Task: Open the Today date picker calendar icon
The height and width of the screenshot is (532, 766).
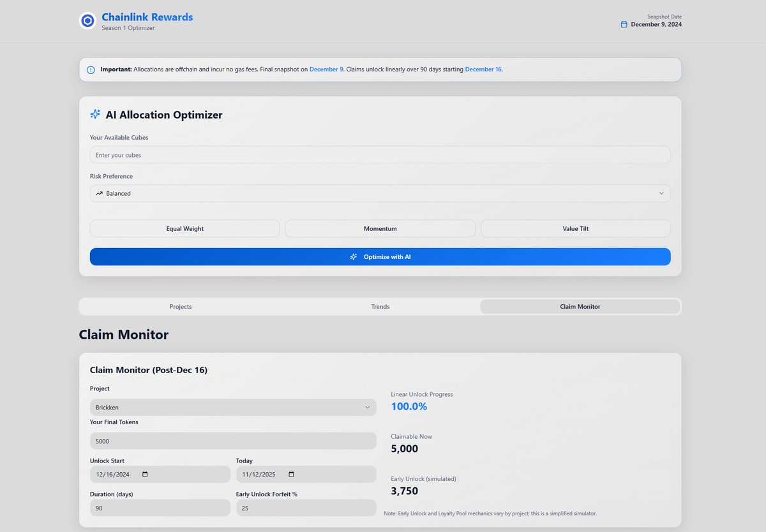Action: pos(292,475)
